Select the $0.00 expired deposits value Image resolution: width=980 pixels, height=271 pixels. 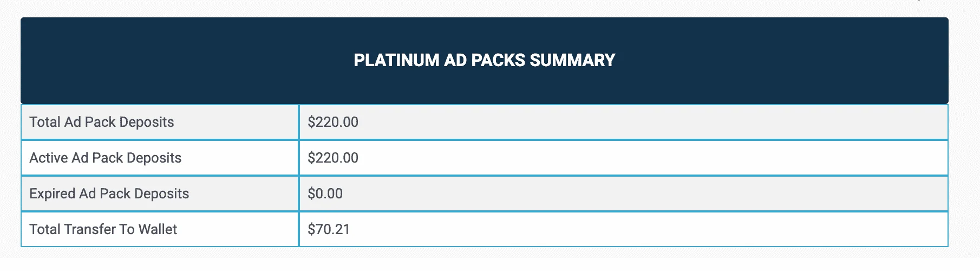coord(325,193)
